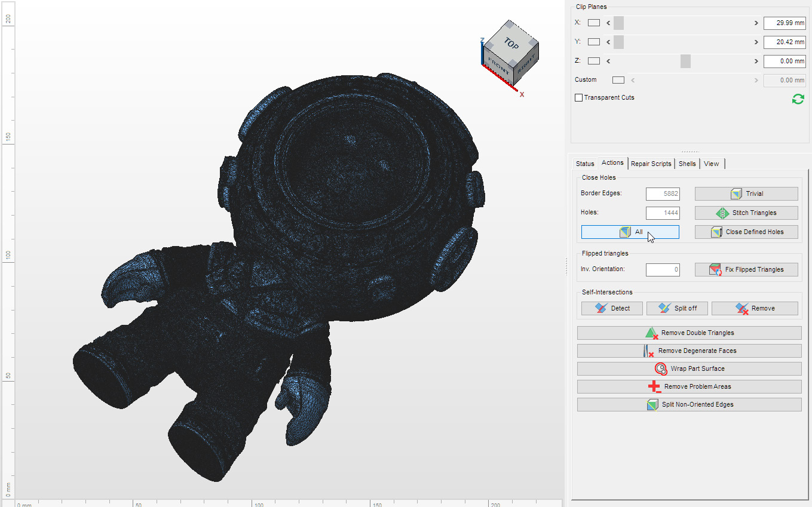Open the Shells tab
This screenshot has width=812, height=507.
687,164
